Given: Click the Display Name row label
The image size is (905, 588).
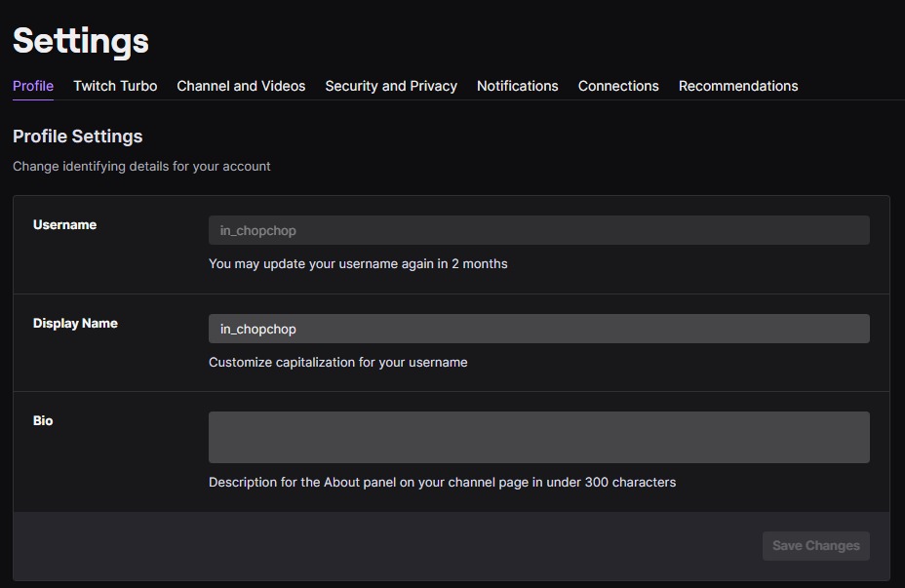Looking at the screenshot, I should click(75, 323).
